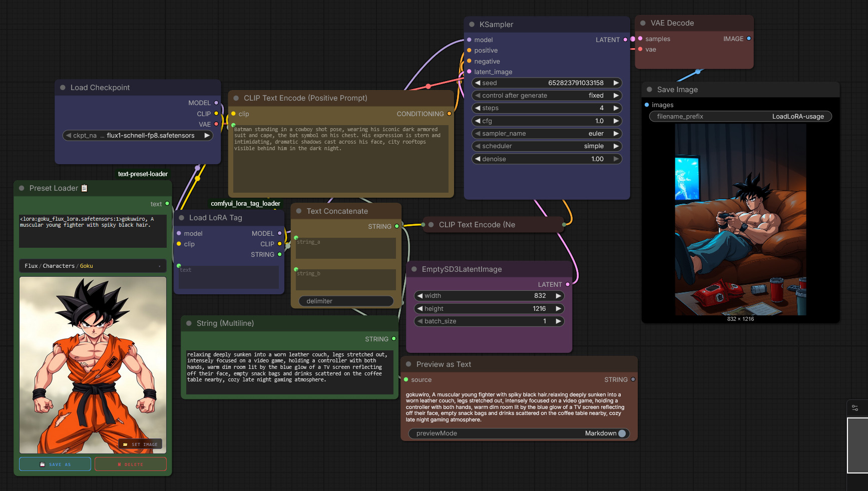Screen dimensions: 868x491
Task: Collapse the VAE Decode node via its dot
Action: point(643,23)
